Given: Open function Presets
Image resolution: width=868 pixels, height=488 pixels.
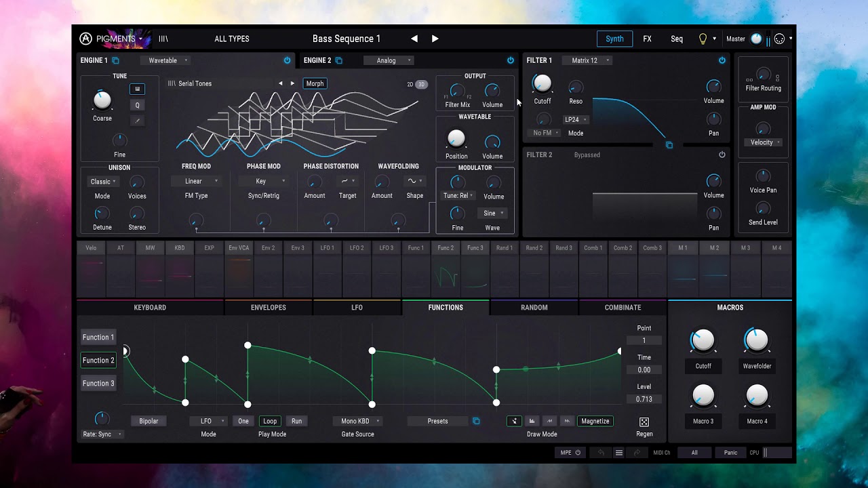Looking at the screenshot, I should 437,421.
